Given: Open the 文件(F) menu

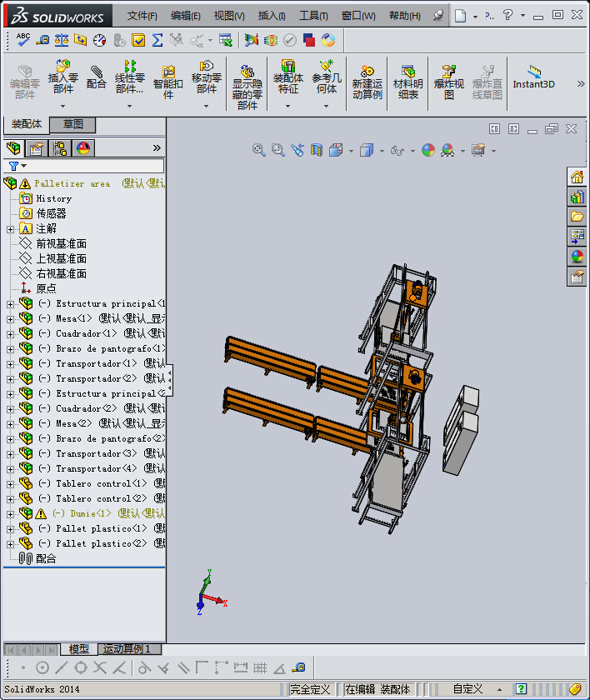Looking at the screenshot, I should coord(142,16).
